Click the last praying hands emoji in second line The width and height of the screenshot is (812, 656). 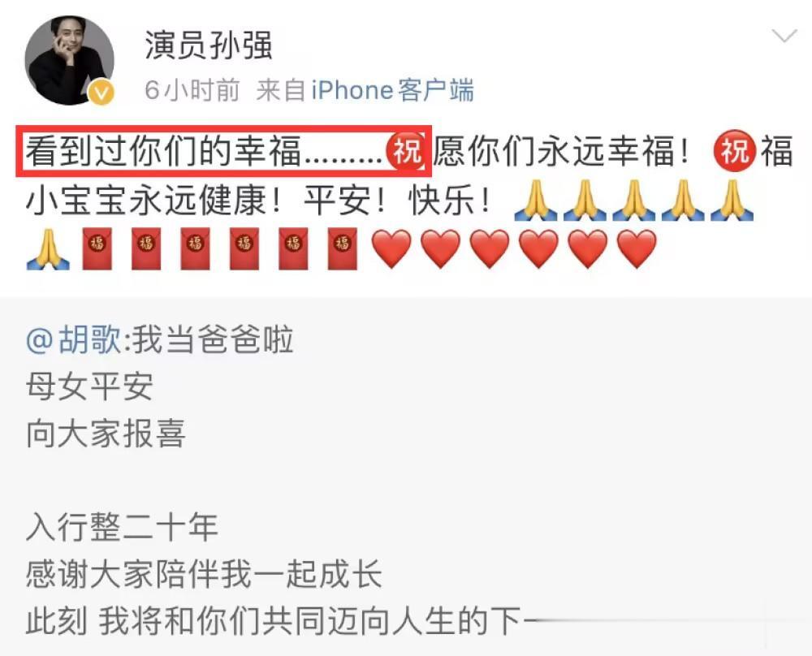coord(732,200)
